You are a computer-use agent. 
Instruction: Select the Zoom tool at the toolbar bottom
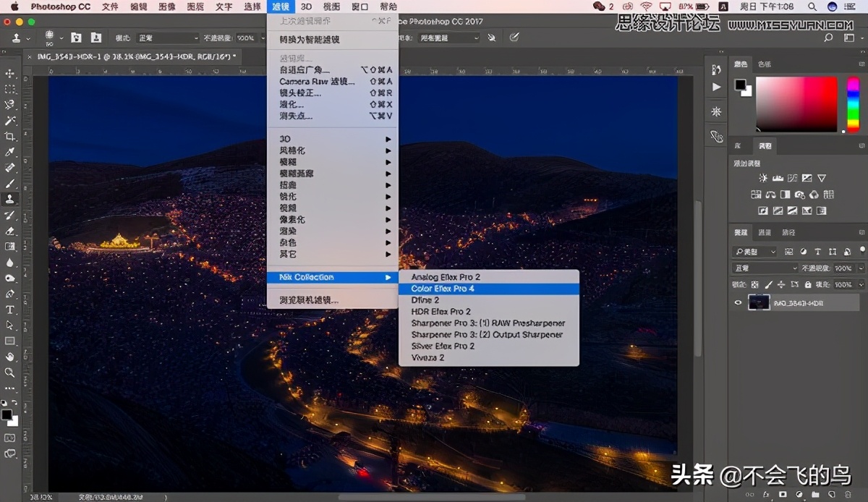click(x=9, y=373)
